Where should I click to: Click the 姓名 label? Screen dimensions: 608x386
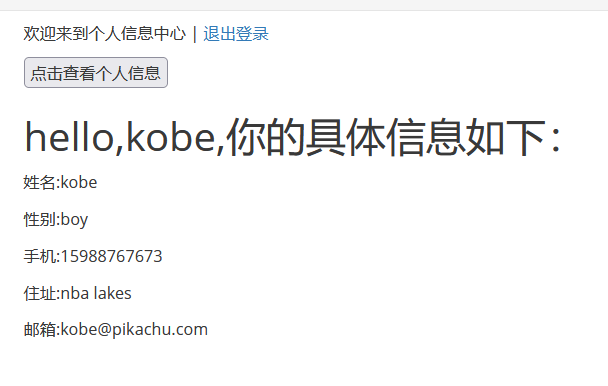[40, 182]
